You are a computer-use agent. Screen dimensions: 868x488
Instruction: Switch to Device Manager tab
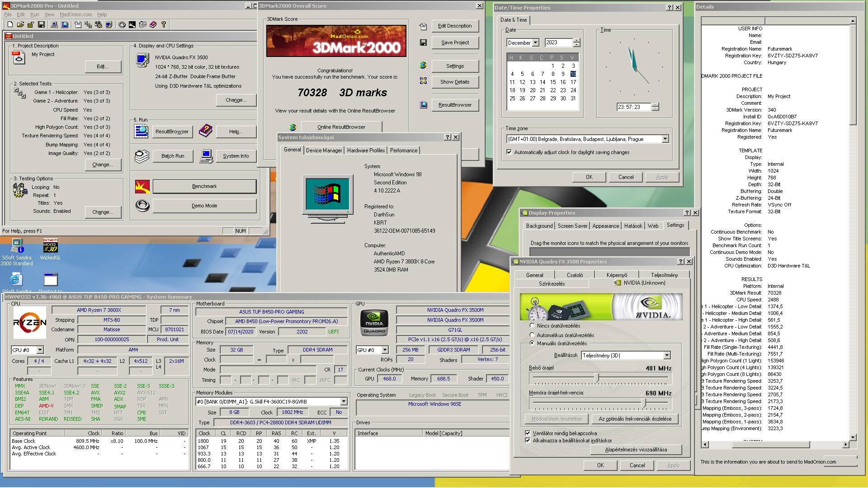point(324,150)
